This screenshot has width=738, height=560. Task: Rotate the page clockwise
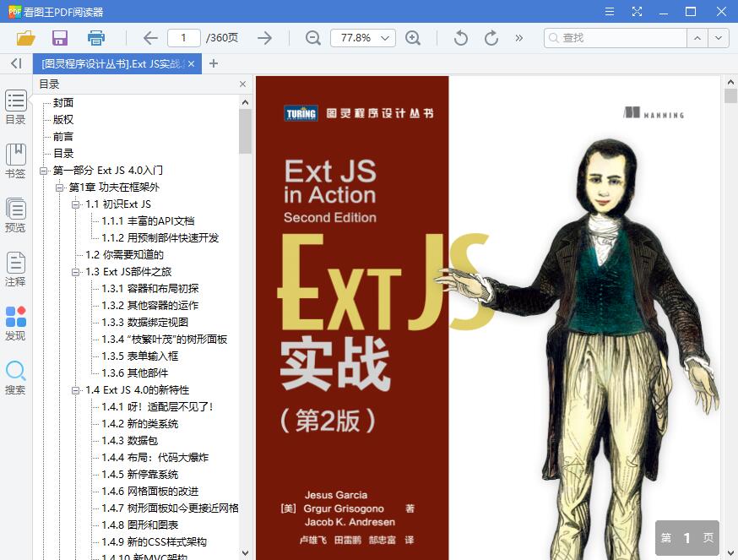491,38
